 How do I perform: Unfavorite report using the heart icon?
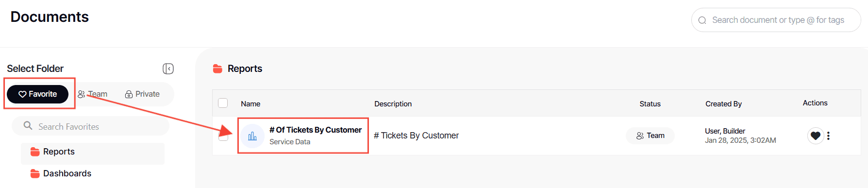coord(816,136)
